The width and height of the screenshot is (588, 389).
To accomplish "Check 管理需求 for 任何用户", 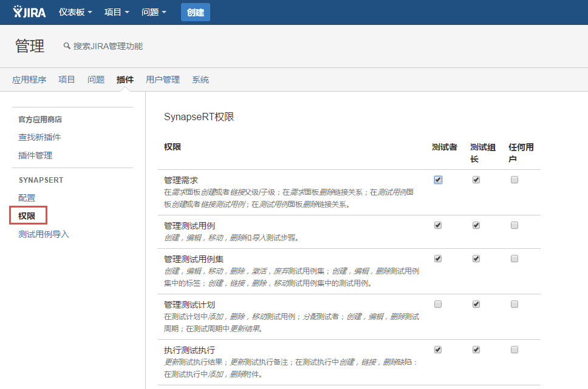I will coord(514,180).
